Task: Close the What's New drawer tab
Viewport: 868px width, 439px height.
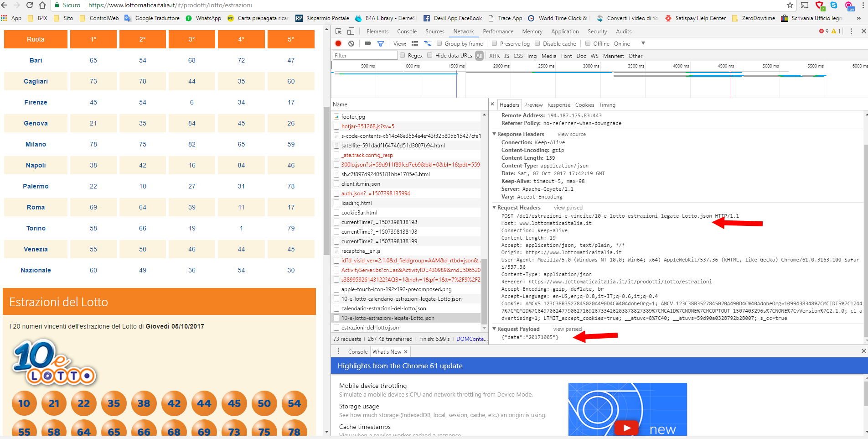Action: click(405, 351)
